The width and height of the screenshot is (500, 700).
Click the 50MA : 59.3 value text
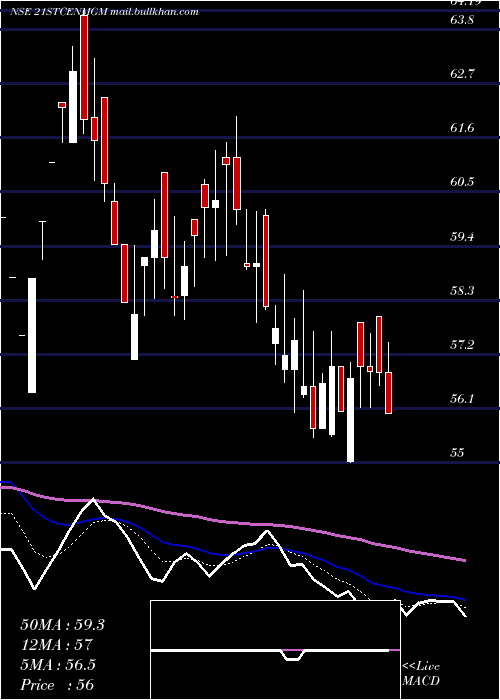62,625
